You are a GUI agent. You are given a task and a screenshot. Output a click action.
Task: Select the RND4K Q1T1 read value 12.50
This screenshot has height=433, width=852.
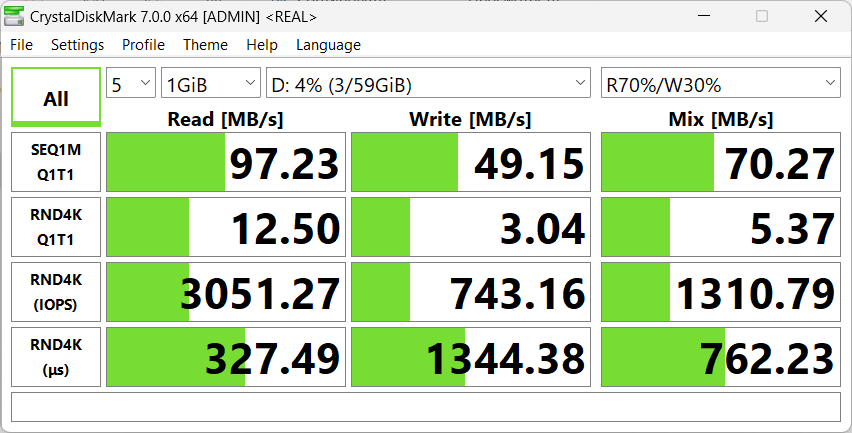pyautogui.click(x=226, y=227)
